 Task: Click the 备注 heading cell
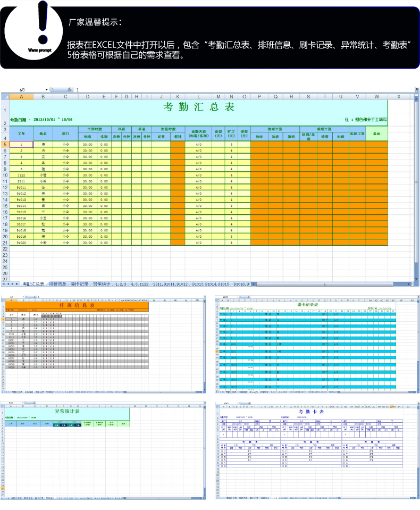(x=377, y=133)
